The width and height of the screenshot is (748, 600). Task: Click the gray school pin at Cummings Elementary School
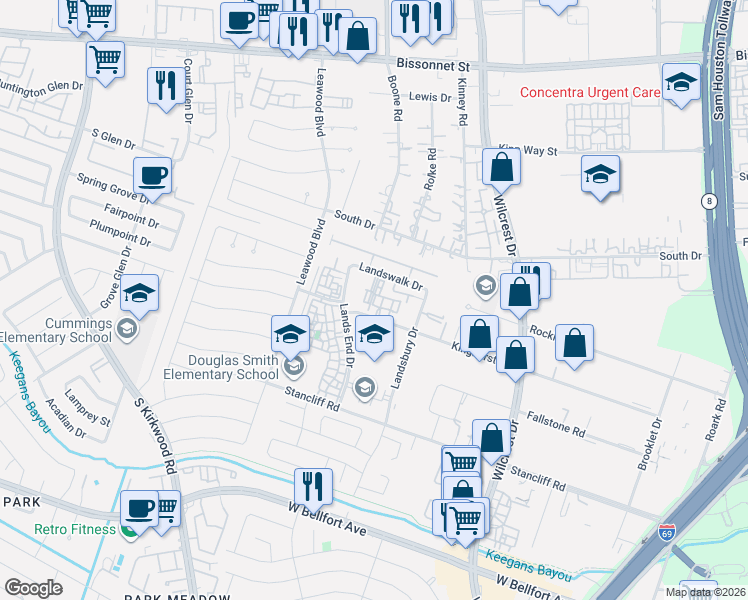coord(127,329)
